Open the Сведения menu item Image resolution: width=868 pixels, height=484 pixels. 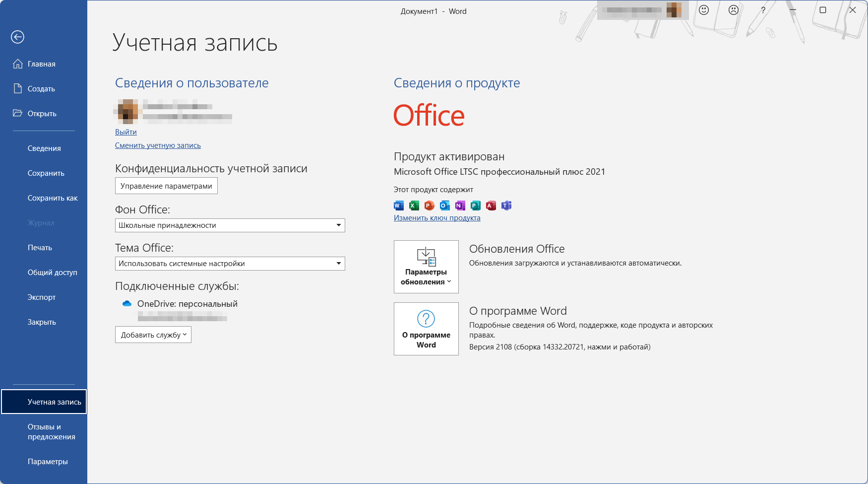click(x=44, y=148)
